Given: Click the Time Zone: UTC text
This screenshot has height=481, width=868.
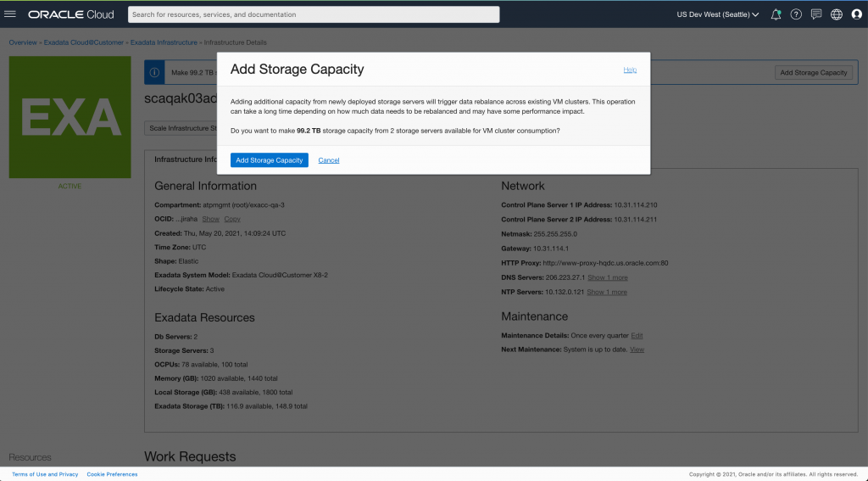Looking at the screenshot, I should [x=181, y=247].
